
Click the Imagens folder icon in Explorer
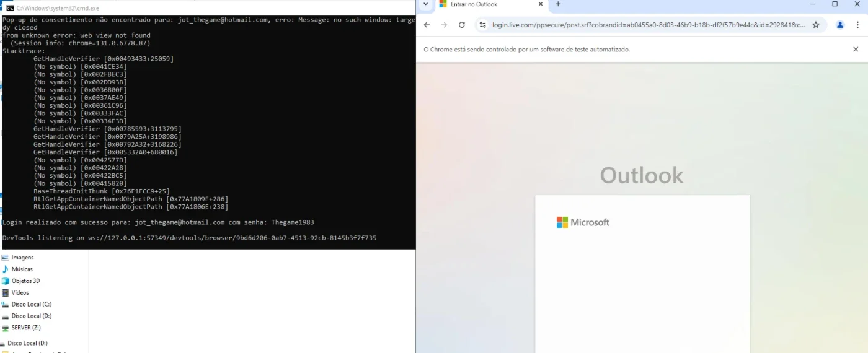point(6,258)
